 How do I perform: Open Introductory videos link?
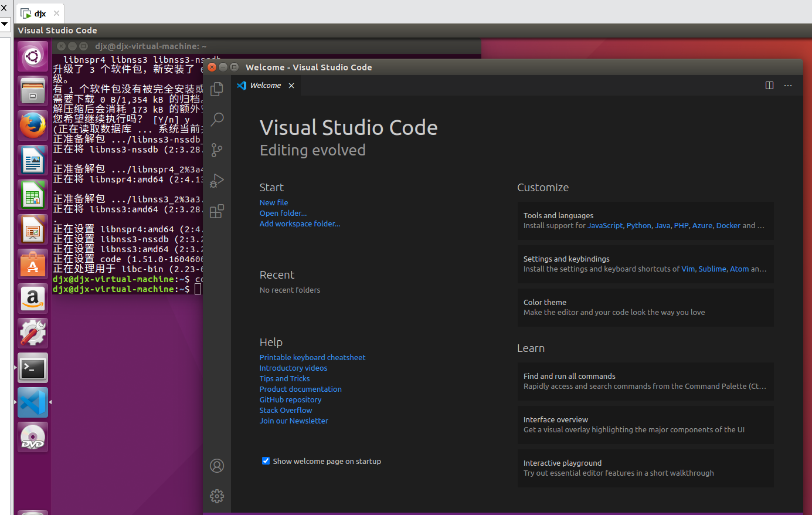click(293, 368)
